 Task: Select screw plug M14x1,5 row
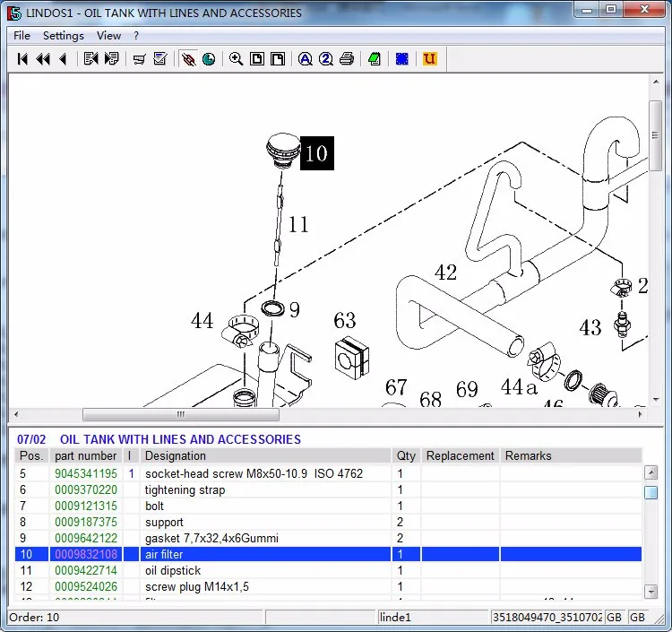(328, 586)
